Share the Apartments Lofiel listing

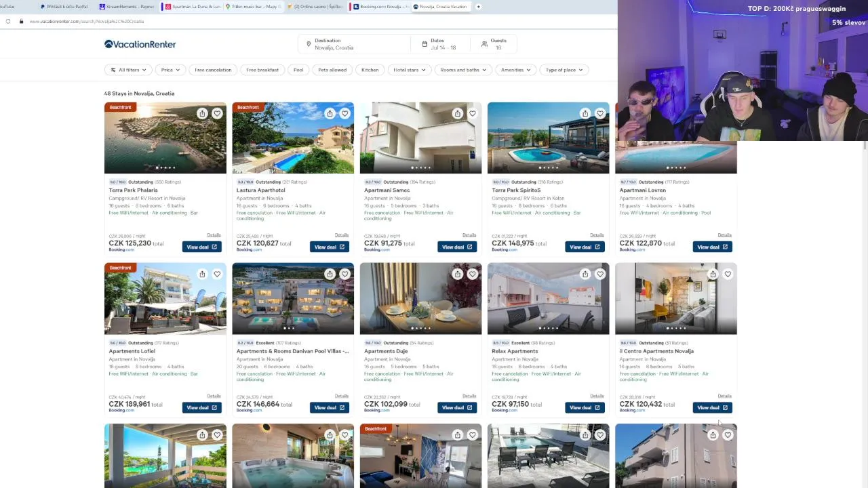(202, 274)
